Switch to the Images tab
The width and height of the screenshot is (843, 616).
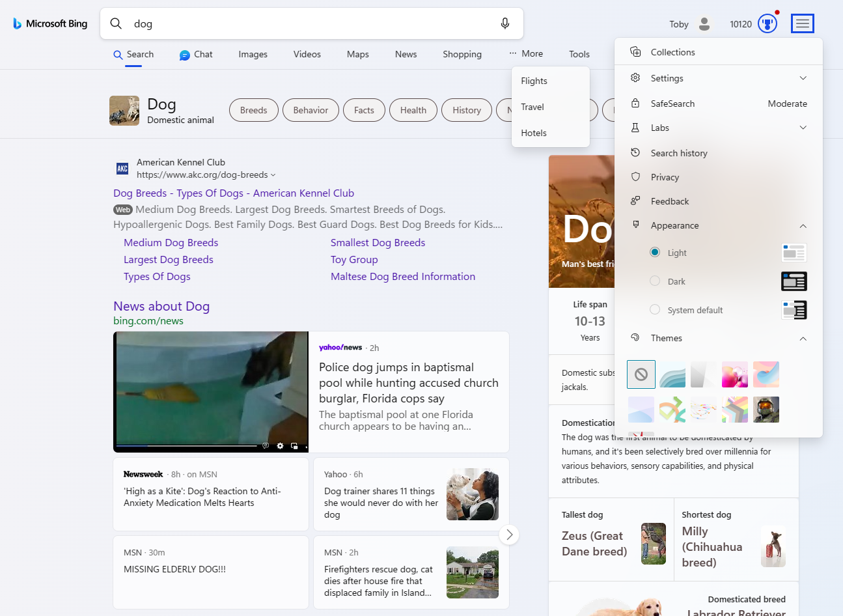click(x=253, y=55)
